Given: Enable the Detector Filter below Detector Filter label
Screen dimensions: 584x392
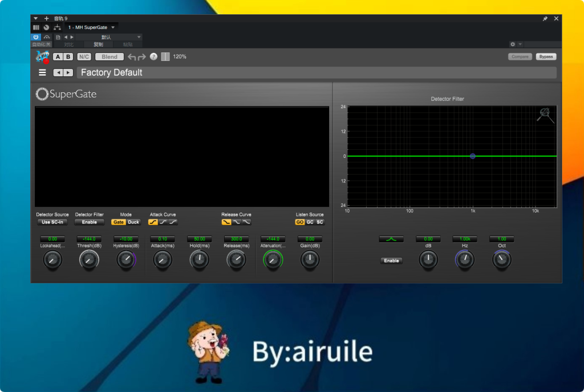Looking at the screenshot, I should pyautogui.click(x=90, y=222).
